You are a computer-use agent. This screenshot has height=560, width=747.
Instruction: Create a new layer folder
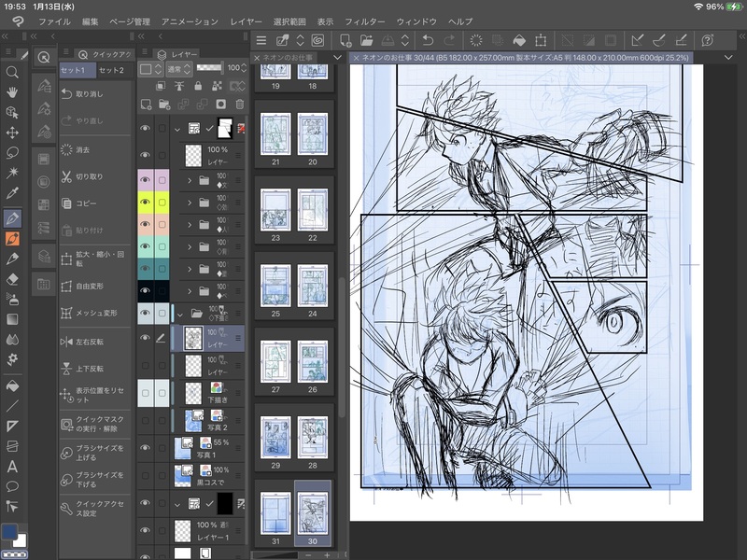coord(163,104)
